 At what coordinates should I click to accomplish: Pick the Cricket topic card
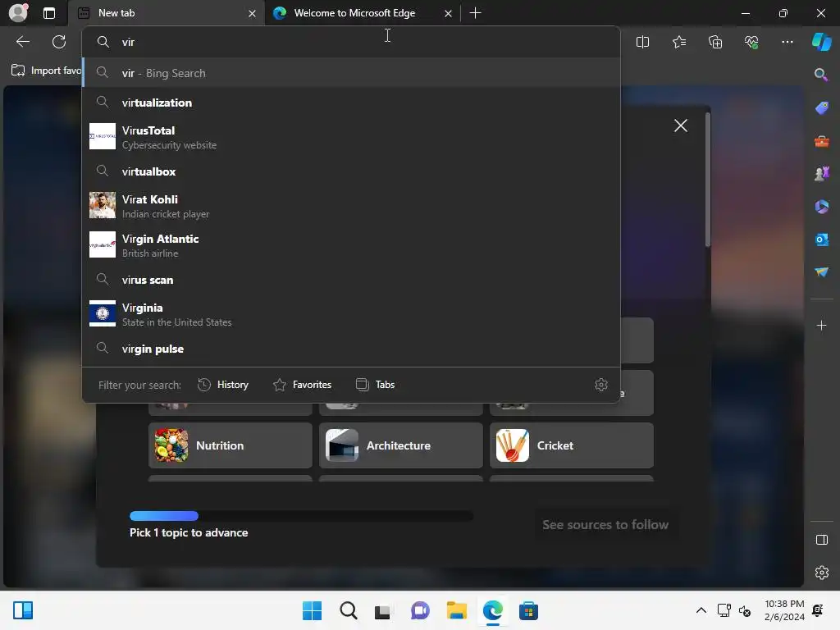[572, 445]
